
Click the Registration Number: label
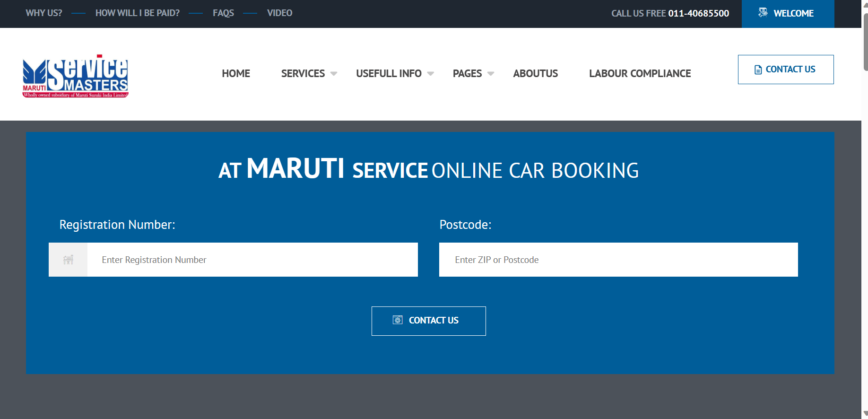pos(117,225)
